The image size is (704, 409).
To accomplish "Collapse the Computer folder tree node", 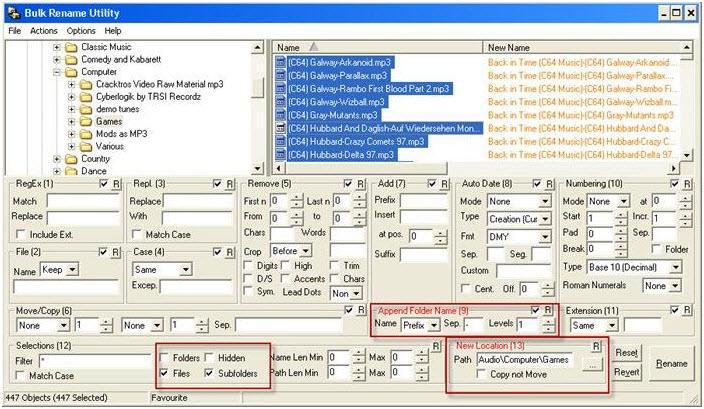I will point(57,72).
